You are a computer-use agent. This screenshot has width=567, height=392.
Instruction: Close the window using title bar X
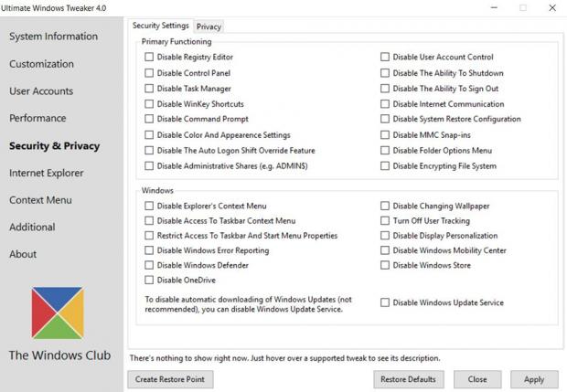[552, 7]
